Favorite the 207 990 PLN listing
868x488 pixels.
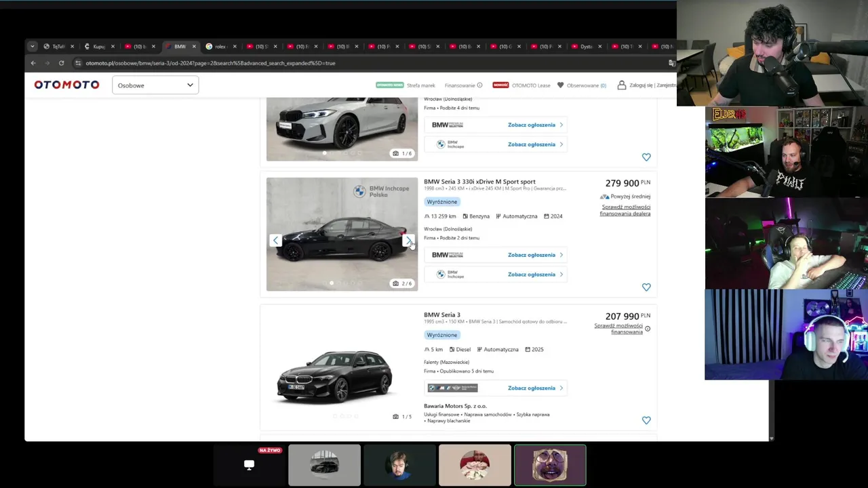(x=646, y=420)
